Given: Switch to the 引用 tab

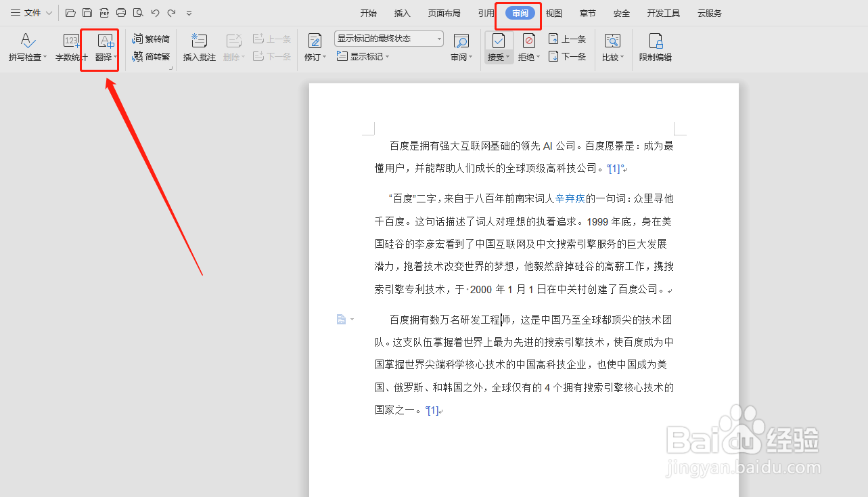Looking at the screenshot, I should pos(486,14).
